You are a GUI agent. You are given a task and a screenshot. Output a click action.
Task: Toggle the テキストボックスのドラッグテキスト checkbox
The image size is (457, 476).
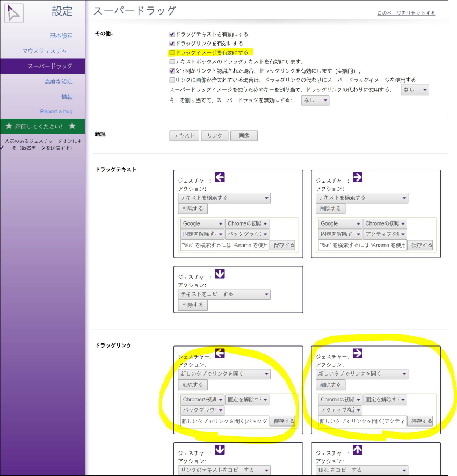[x=171, y=62]
